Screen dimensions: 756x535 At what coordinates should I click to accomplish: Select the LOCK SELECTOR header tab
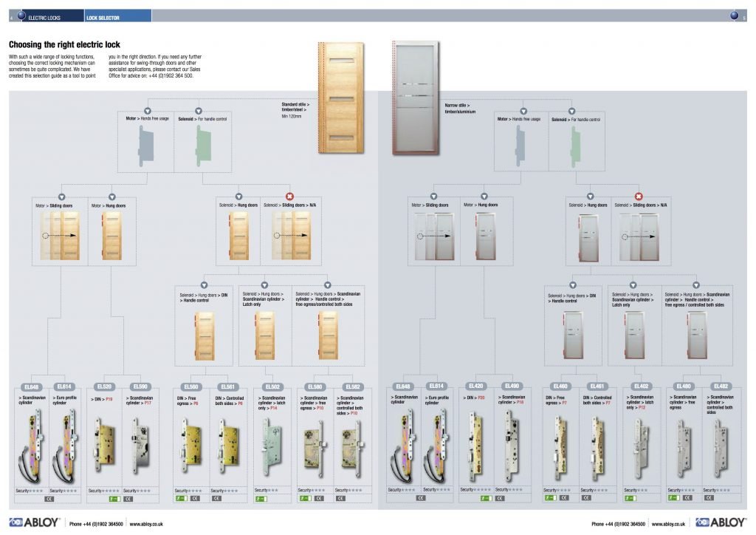click(103, 16)
